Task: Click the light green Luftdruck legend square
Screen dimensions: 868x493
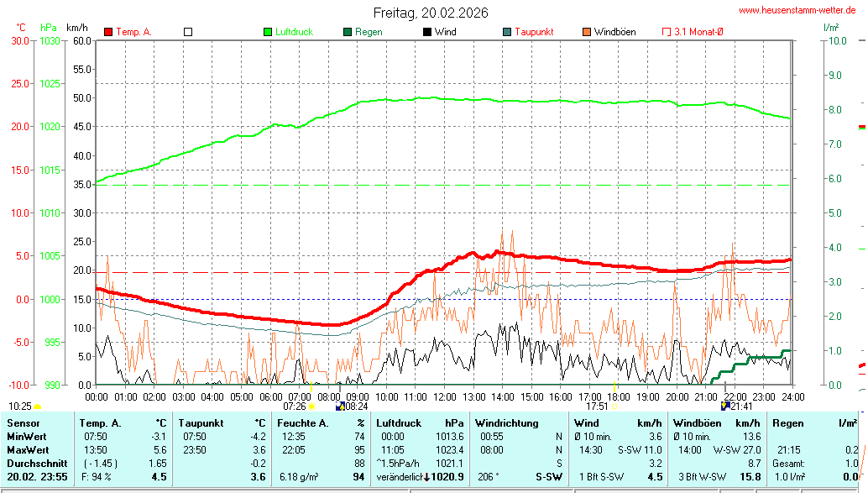Action: click(268, 32)
